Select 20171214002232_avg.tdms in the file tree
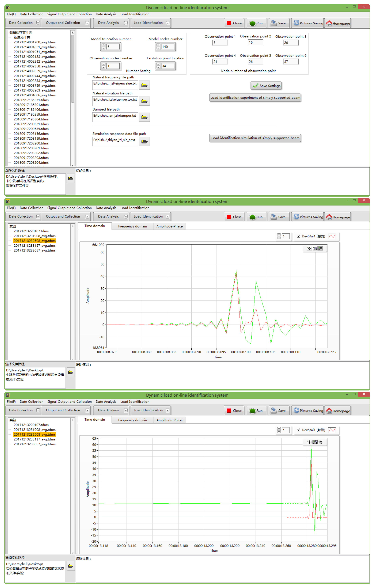 (x=35, y=62)
